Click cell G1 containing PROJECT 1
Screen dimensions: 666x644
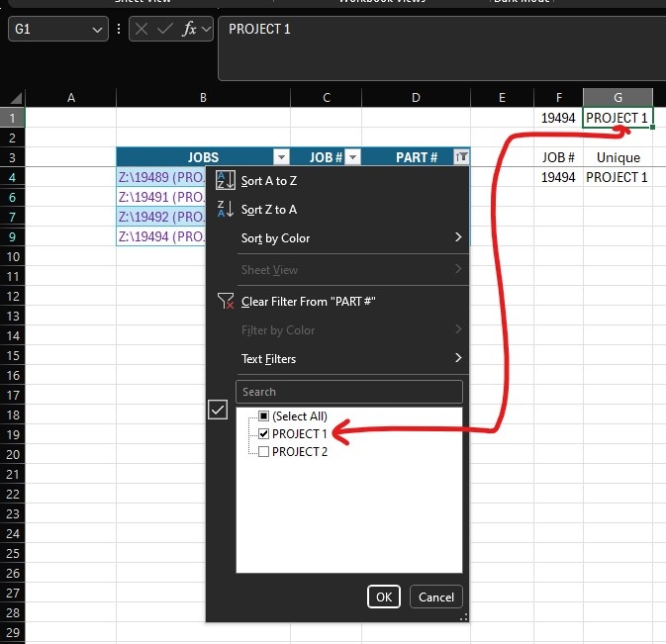coord(618,118)
